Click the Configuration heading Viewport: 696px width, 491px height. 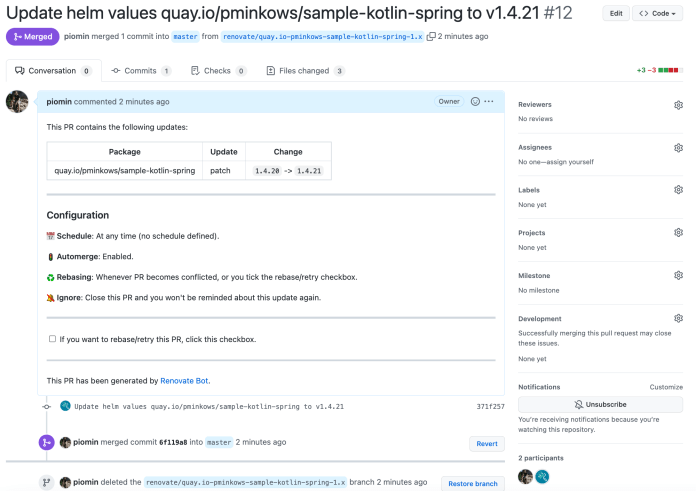click(x=78, y=215)
